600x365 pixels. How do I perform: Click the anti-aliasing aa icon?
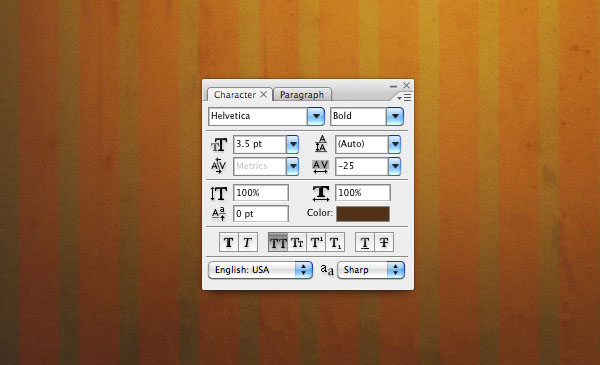coord(327,270)
